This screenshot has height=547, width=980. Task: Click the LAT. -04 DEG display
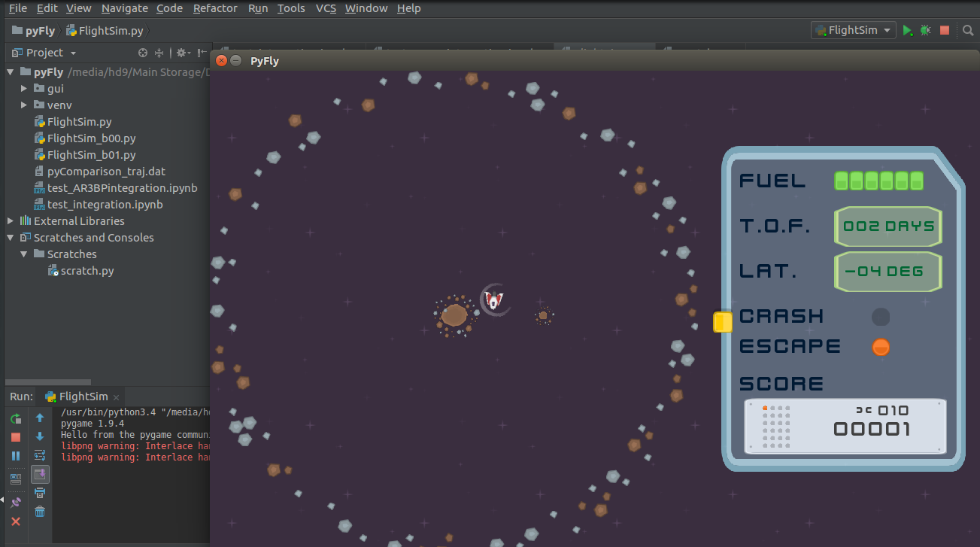click(888, 272)
